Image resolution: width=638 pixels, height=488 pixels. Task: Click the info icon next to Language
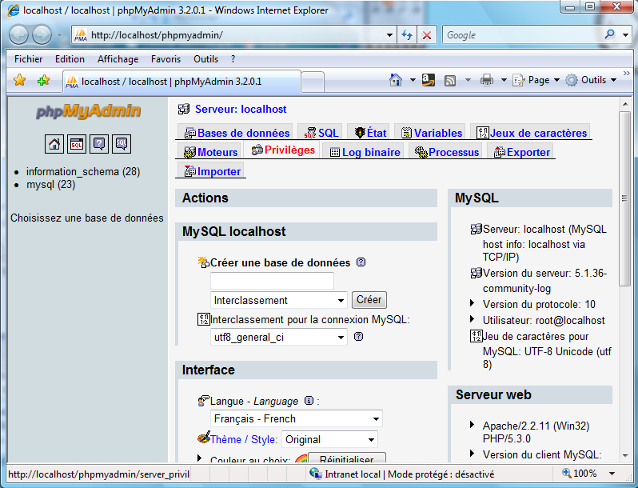click(x=309, y=400)
